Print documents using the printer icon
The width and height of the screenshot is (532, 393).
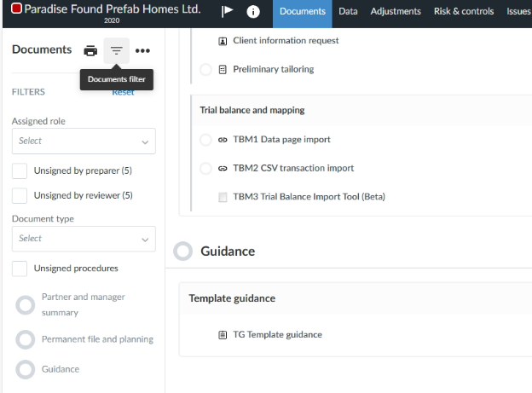pos(90,50)
